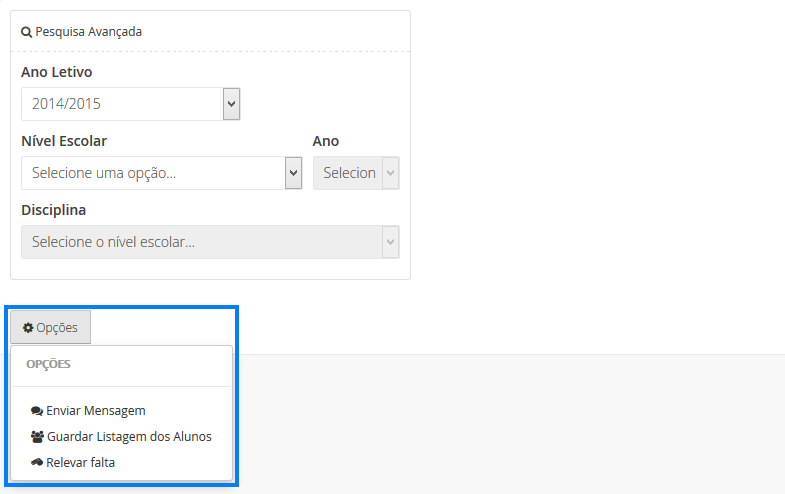Screen dimensions: 785x494
Task: Toggle the Opções button
Action: tap(51, 328)
